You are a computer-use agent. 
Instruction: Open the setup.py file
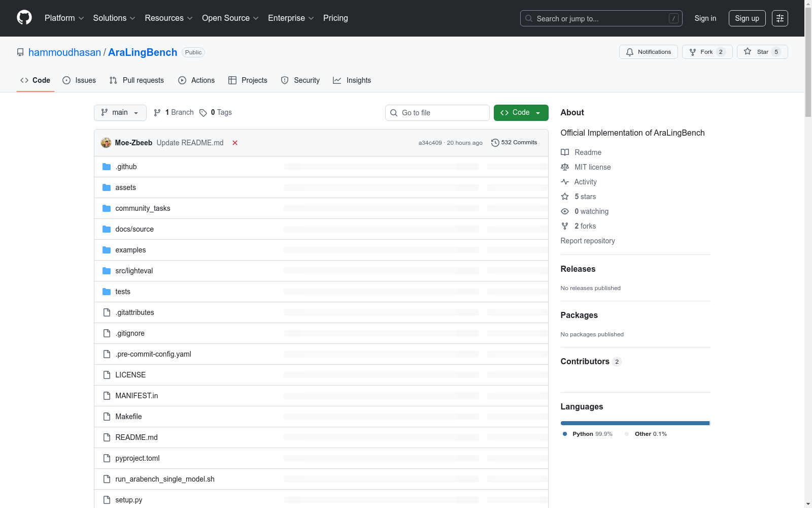tap(129, 500)
